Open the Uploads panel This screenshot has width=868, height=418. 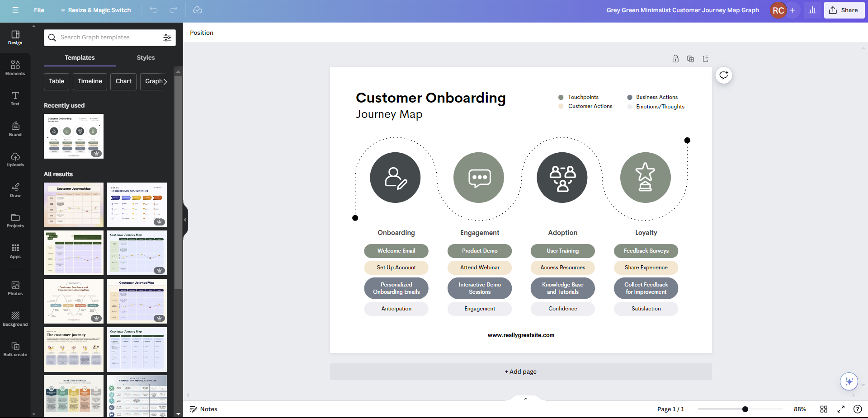click(x=15, y=160)
